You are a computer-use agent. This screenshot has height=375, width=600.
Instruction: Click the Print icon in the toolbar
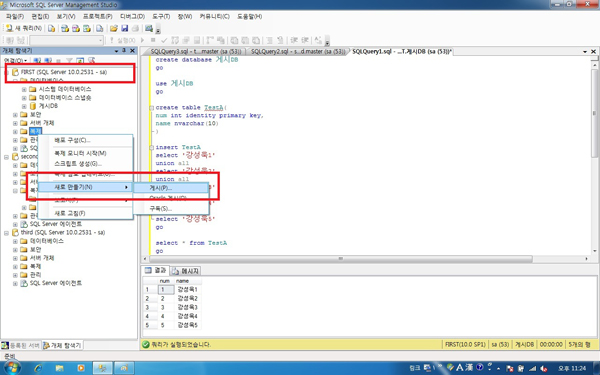pos(135,28)
